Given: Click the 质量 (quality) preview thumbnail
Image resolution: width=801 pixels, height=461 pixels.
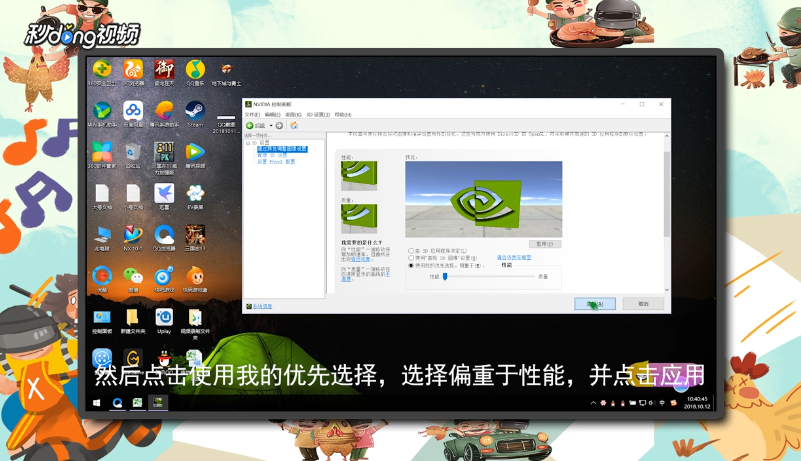Looking at the screenshot, I should point(359,218).
